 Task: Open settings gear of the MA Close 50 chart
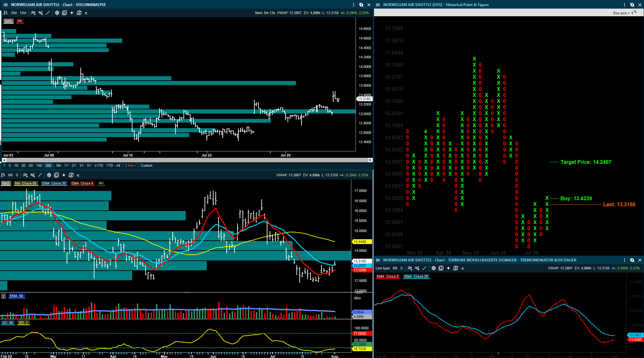49,175
